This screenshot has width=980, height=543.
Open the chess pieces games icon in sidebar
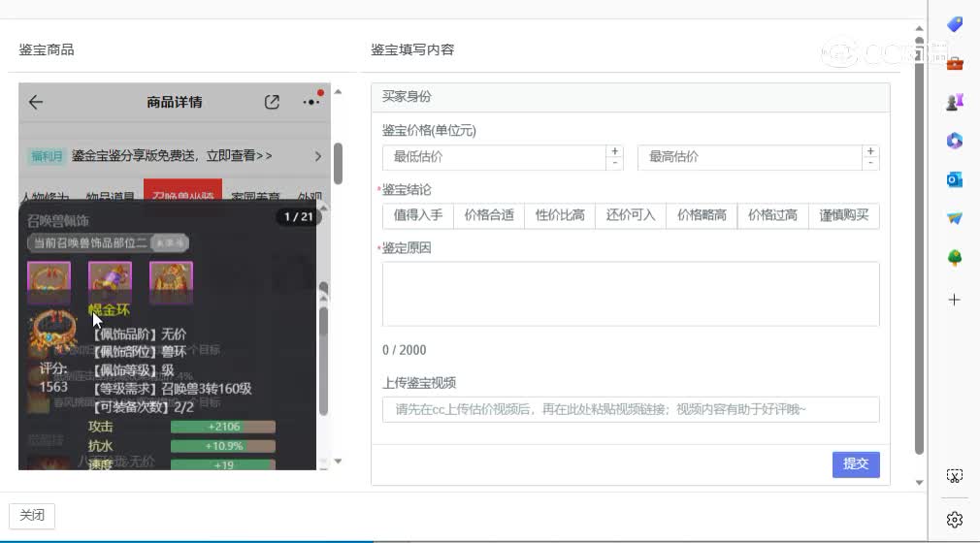click(x=955, y=102)
